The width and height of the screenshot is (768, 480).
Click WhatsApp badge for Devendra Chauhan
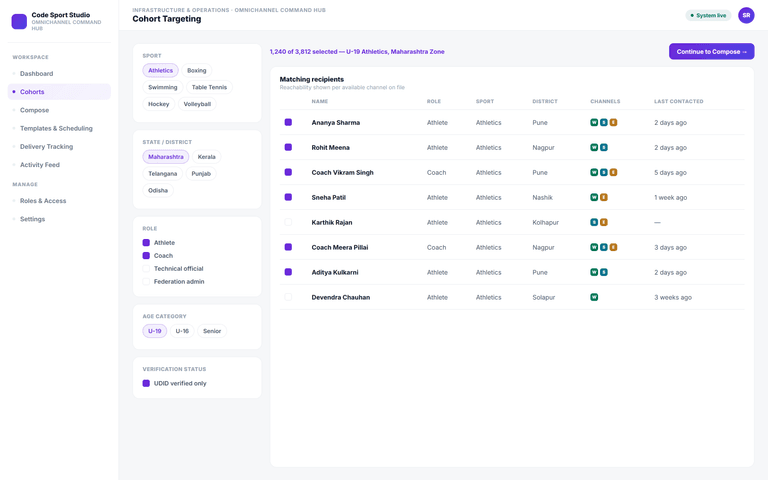[594, 297]
